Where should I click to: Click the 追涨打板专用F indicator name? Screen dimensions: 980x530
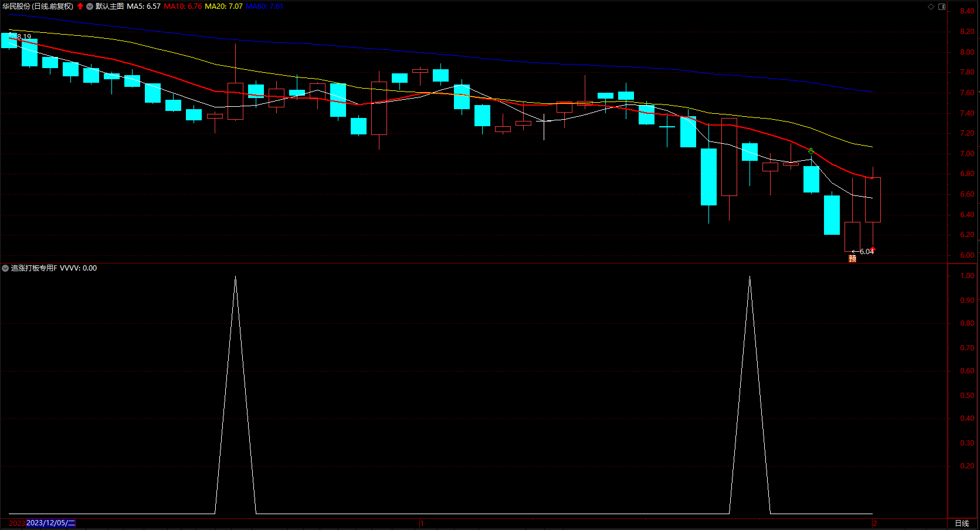pos(34,268)
